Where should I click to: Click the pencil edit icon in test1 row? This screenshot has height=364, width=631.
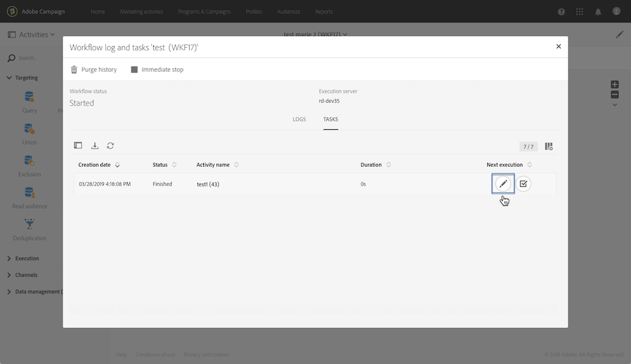click(x=503, y=184)
